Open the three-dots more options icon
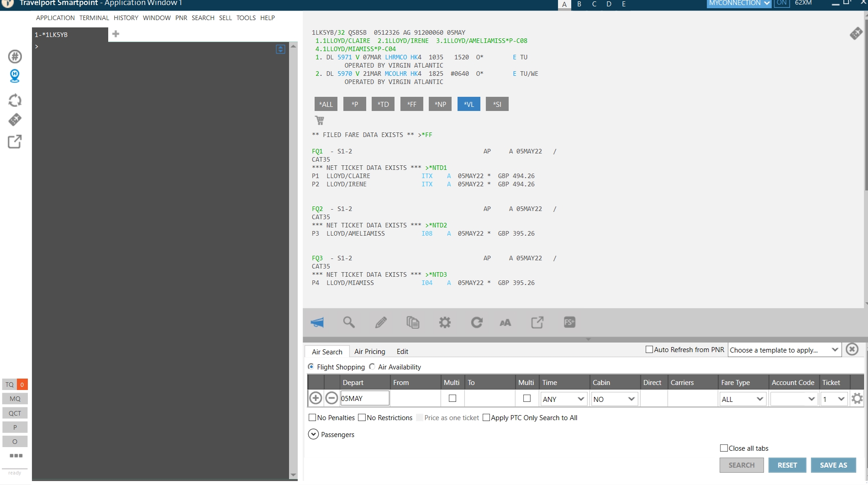Image resolution: width=868 pixels, height=485 pixels. tap(16, 455)
